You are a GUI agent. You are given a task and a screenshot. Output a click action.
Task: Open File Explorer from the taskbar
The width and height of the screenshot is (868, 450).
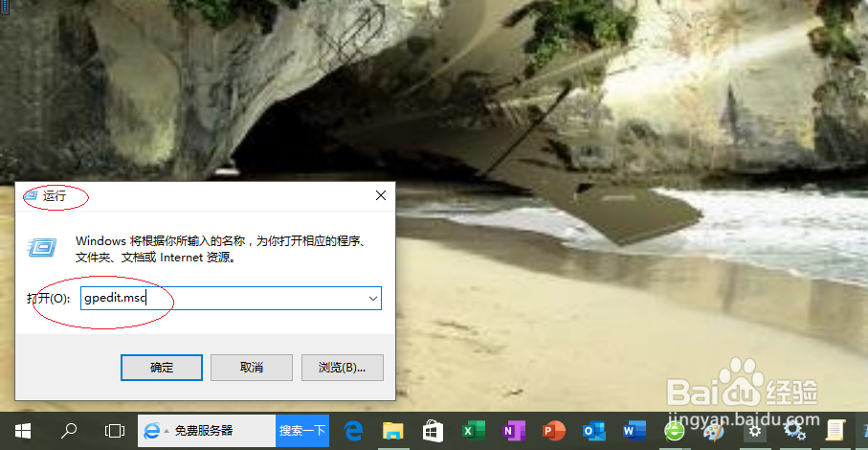[x=393, y=431]
